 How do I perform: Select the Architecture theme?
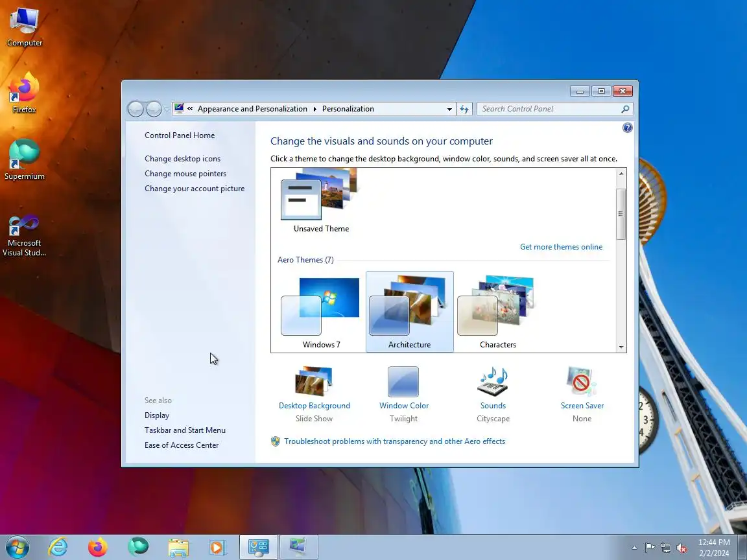tap(409, 312)
